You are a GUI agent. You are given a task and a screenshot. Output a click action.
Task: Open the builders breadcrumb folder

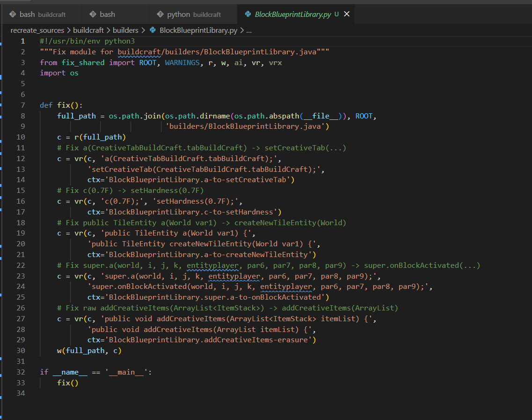pyautogui.click(x=125, y=30)
